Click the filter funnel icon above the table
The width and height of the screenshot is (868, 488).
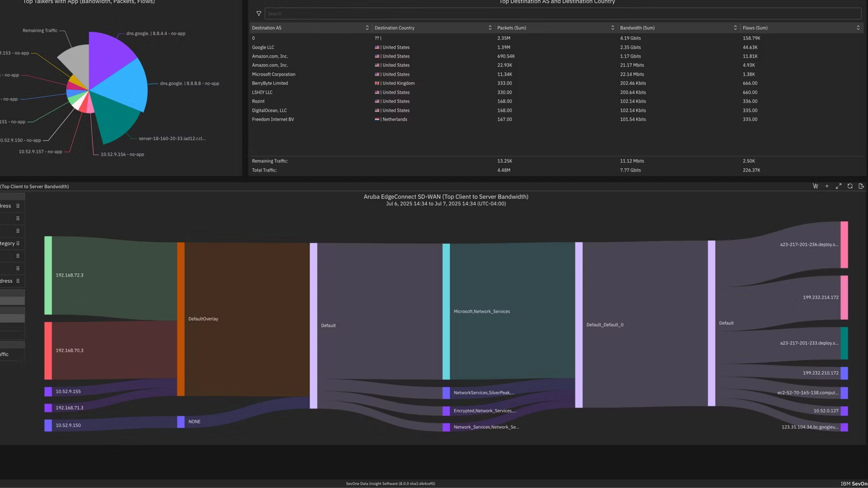[x=259, y=14]
